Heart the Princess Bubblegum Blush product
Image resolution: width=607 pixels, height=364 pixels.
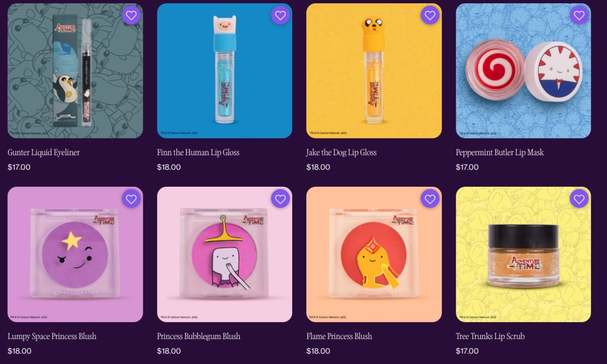280,199
